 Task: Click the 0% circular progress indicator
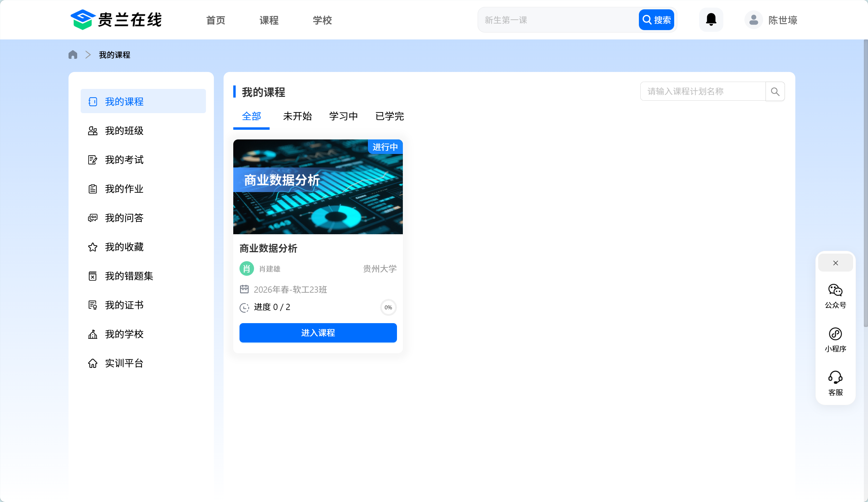[x=388, y=307]
